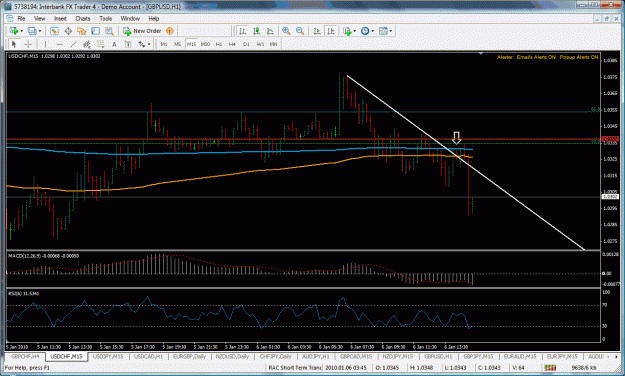
Task: Open the Tools menu
Action: point(106,18)
